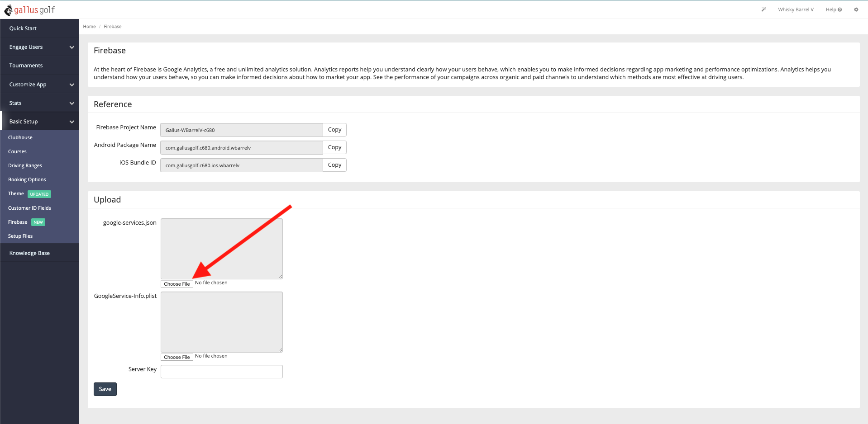The height and width of the screenshot is (424, 868).
Task: Click the "google-services.json" label
Action: pyautogui.click(x=130, y=223)
